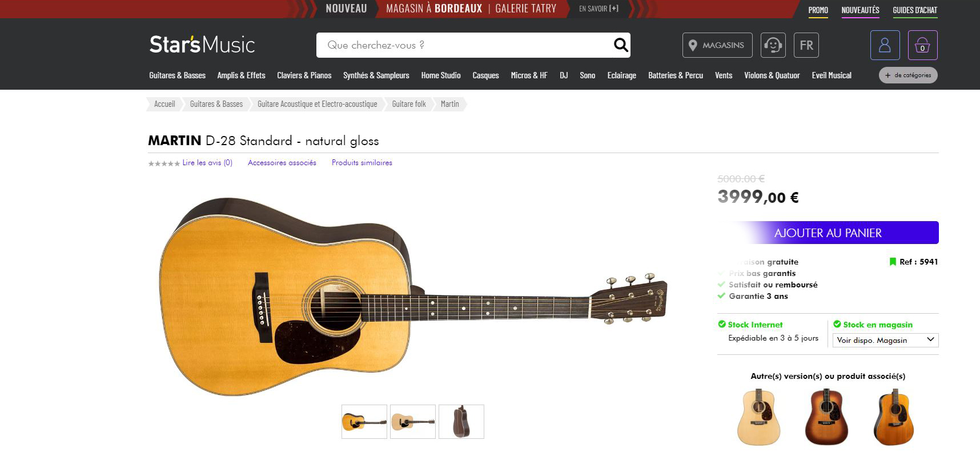This screenshot has height=464, width=980.
Task: Expand the Voir dispo. Magasin dropdown
Action: point(885,340)
